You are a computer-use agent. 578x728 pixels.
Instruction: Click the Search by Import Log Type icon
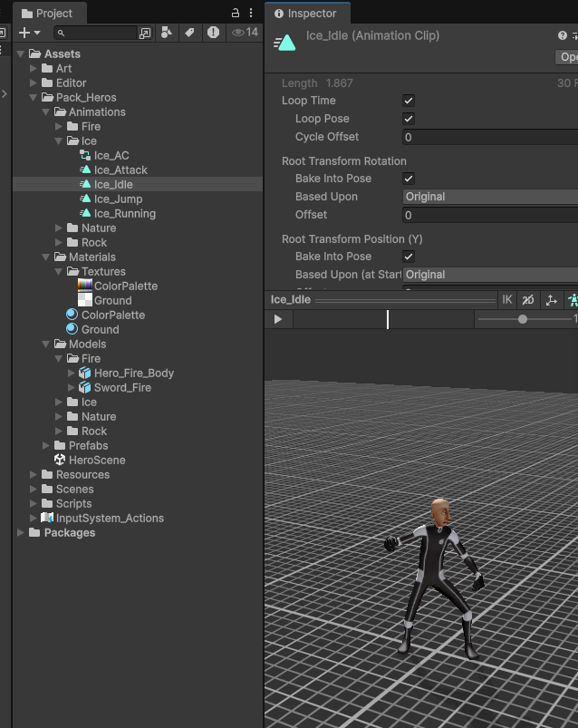(x=213, y=33)
